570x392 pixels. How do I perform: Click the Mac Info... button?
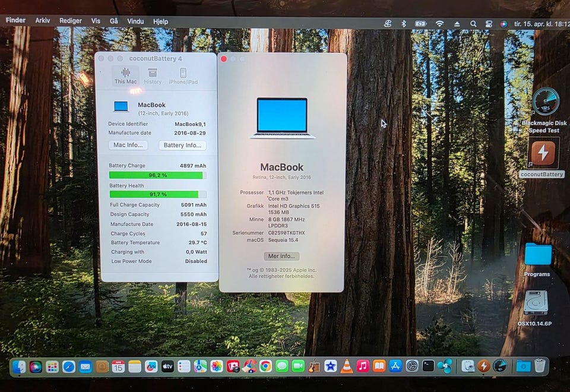point(128,145)
